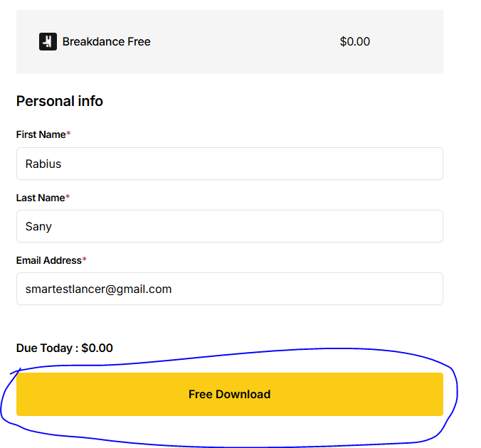Viewport: 481px width, 448px height.
Task: Click the Breakdance logo icon
Action: [48, 41]
